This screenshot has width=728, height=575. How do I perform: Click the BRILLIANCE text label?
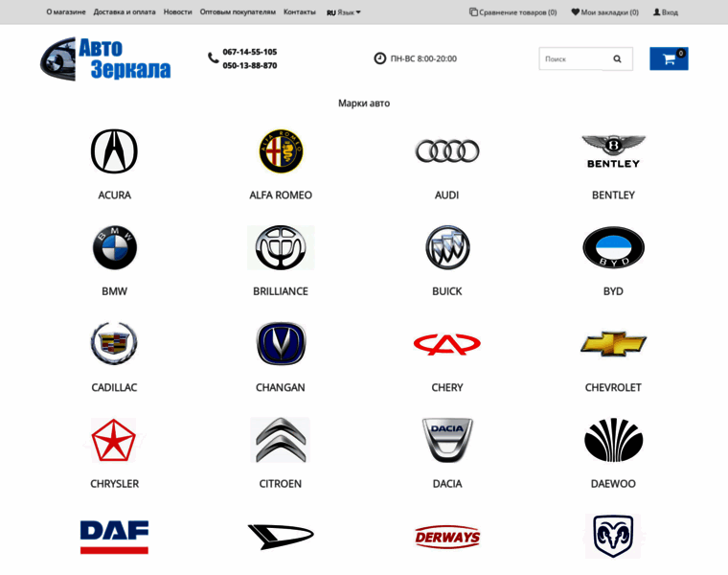point(281,291)
